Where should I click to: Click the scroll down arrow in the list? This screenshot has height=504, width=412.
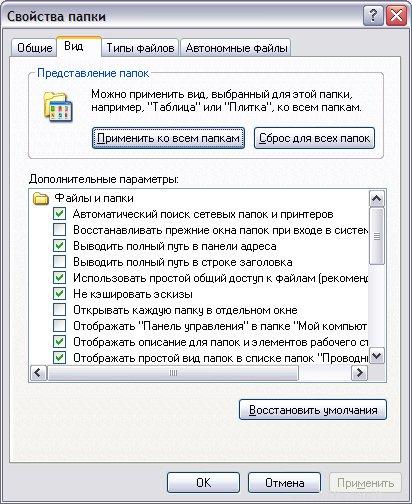coord(377,356)
